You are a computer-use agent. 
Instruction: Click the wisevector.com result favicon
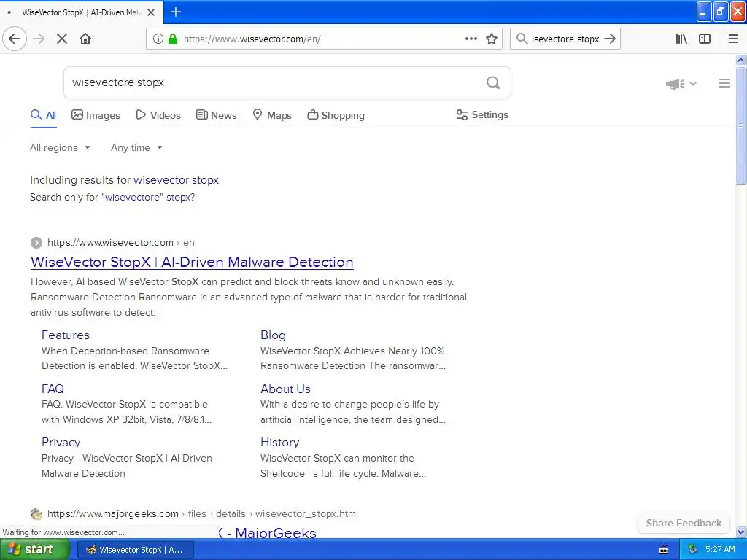[x=36, y=243]
